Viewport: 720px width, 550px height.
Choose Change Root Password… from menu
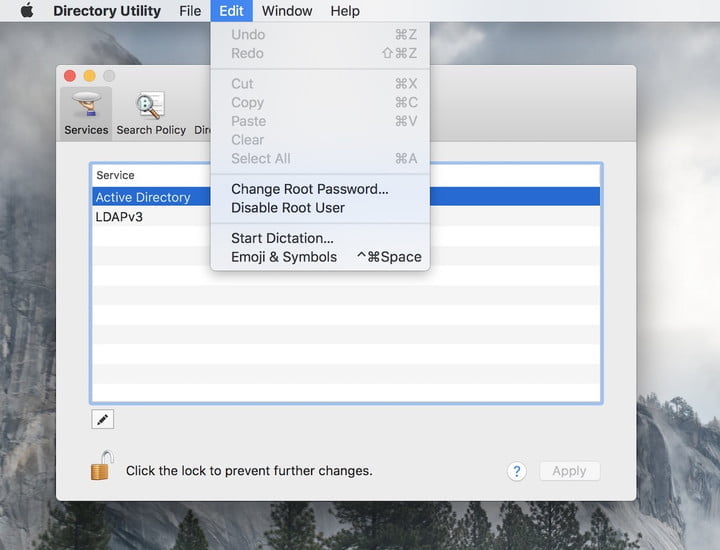click(320, 189)
